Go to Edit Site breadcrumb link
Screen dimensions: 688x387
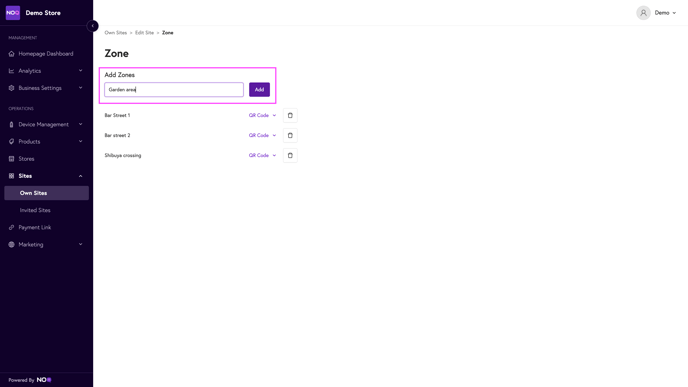tap(144, 33)
